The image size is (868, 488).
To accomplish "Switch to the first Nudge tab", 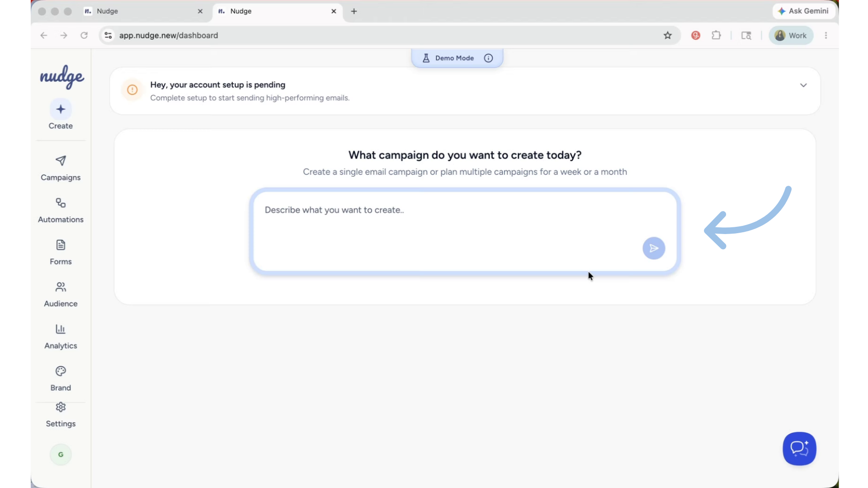I will tap(144, 11).
